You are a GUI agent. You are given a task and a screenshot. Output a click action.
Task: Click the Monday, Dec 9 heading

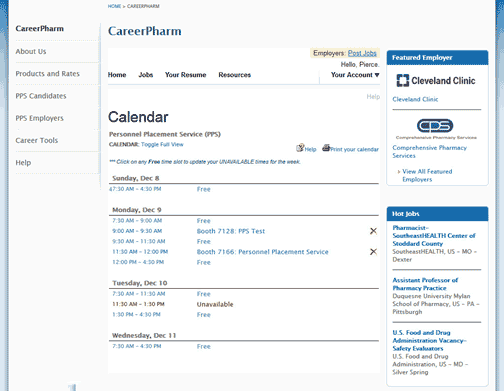(x=137, y=210)
